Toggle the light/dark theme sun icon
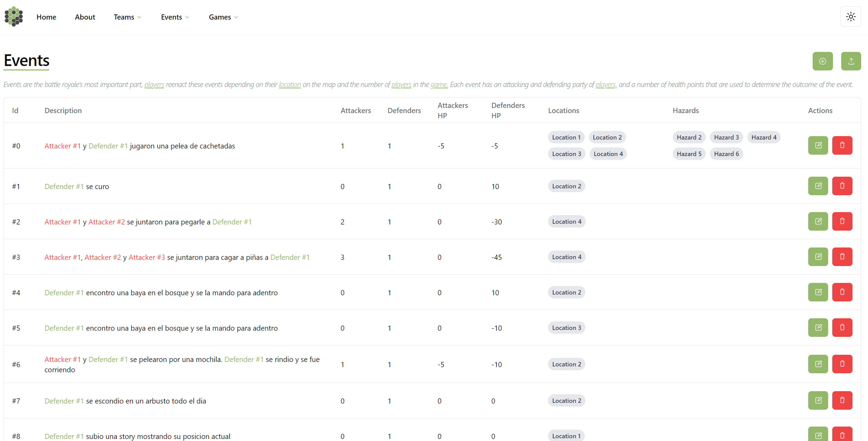The image size is (868, 441). point(850,16)
